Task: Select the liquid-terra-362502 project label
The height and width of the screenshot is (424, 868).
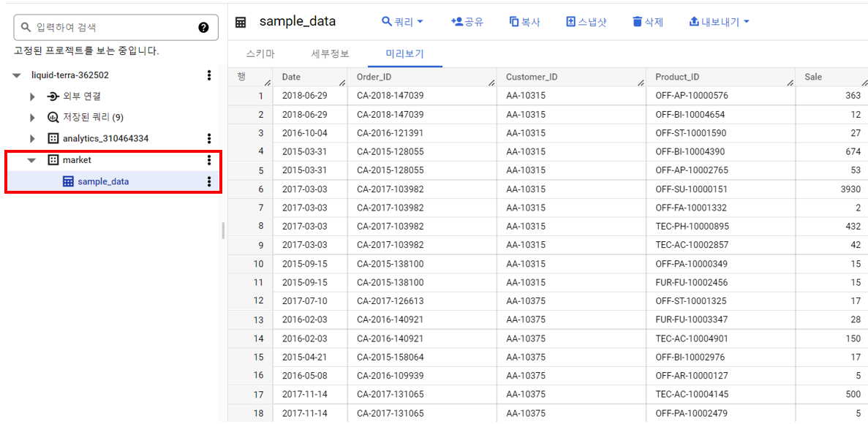Action: click(x=70, y=75)
